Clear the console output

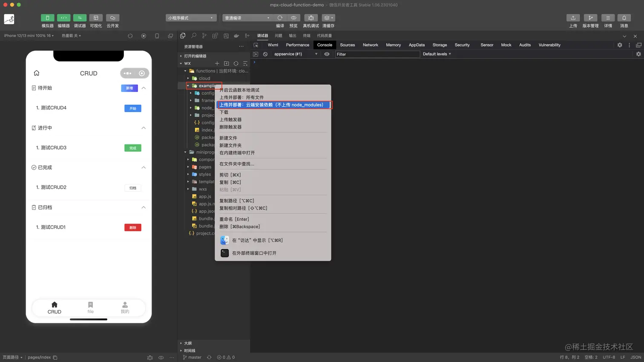pos(265,54)
